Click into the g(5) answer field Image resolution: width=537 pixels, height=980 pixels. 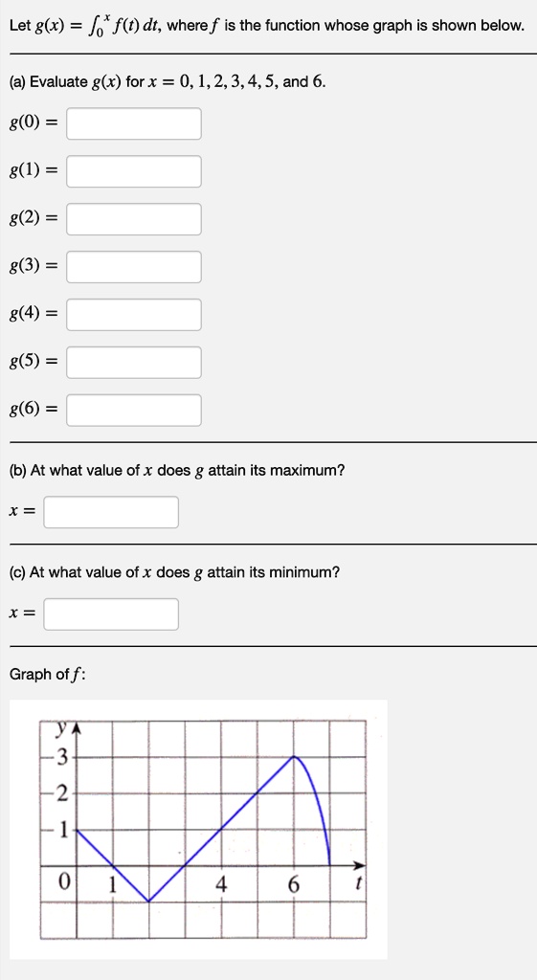pos(134,363)
